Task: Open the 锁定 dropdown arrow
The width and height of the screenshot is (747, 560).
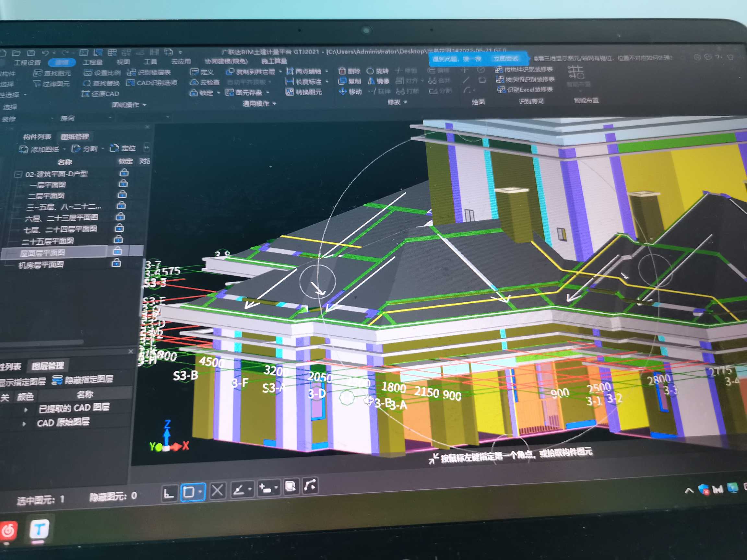Action: (219, 92)
